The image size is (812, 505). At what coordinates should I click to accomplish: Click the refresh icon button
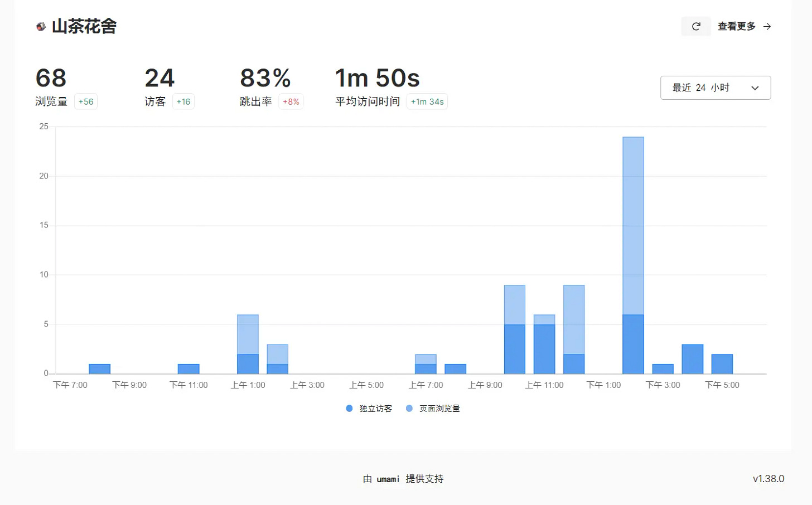(x=696, y=26)
